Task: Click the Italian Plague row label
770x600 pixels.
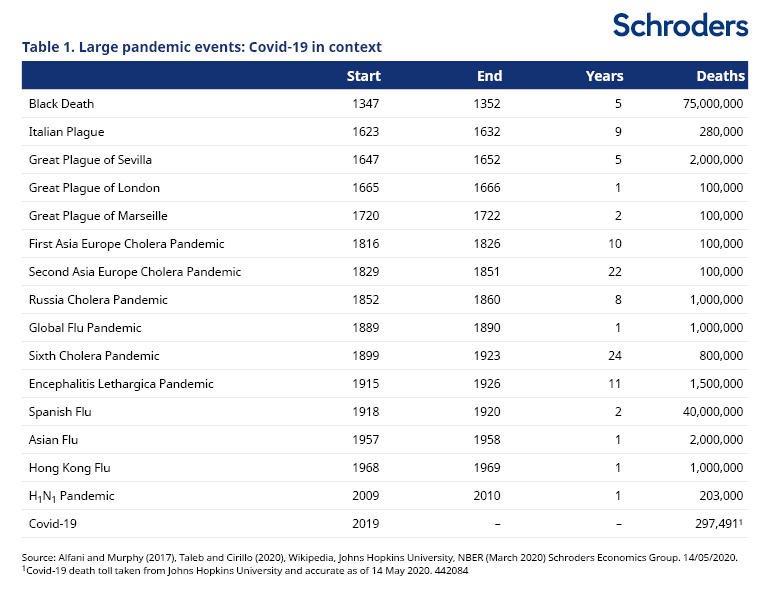Action: click(66, 132)
